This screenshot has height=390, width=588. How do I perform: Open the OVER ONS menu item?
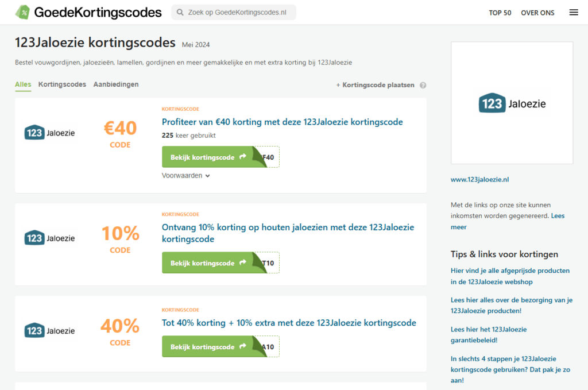[537, 13]
